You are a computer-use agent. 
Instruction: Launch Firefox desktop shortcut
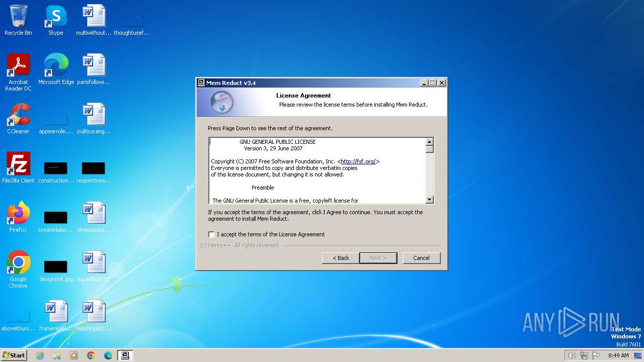point(18,217)
